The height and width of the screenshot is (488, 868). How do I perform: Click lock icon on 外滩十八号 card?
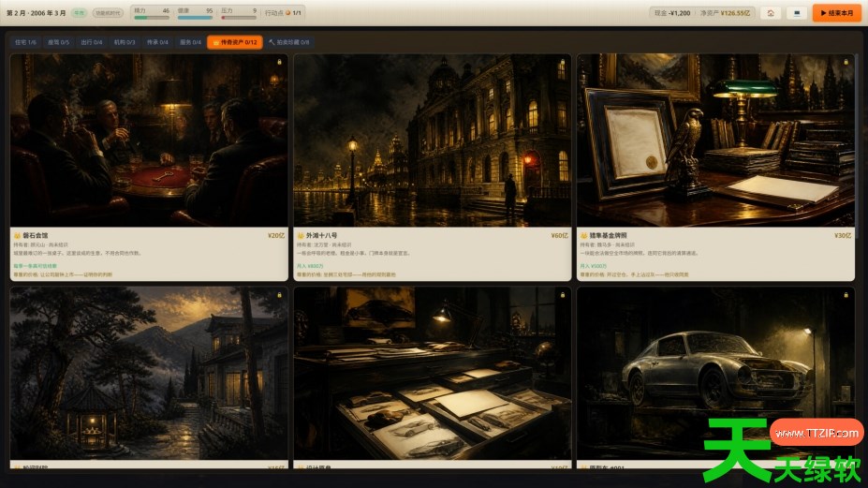pyautogui.click(x=563, y=62)
